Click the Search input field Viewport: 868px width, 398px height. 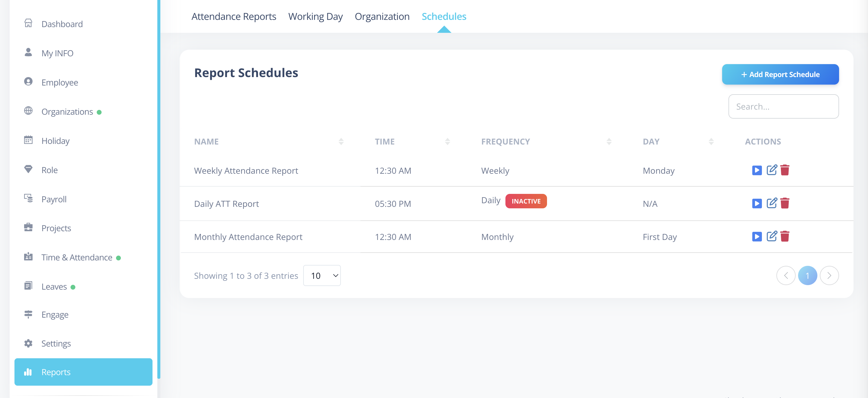click(783, 106)
